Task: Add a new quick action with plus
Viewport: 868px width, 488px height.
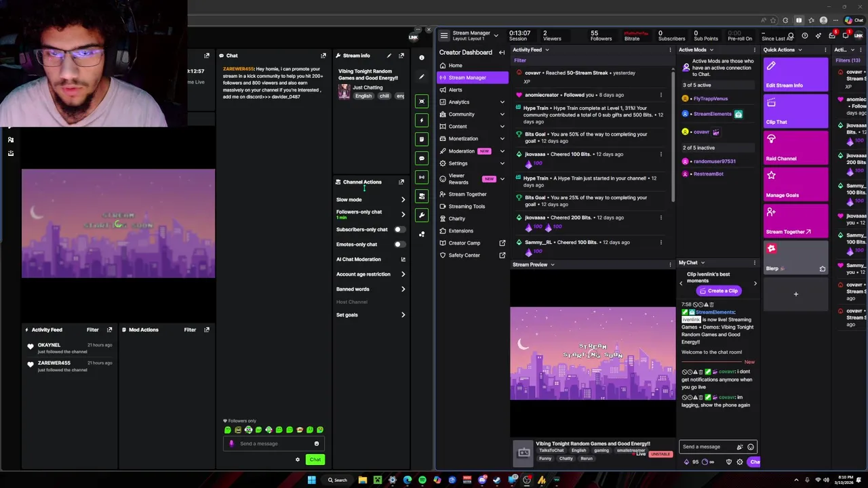Action: point(796,295)
